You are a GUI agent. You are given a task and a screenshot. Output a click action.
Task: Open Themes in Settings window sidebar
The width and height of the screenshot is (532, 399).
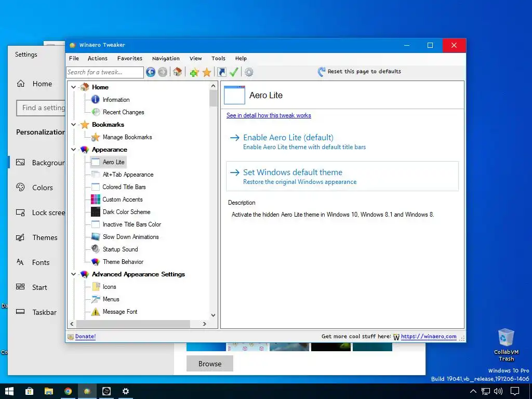click(37, 237)
